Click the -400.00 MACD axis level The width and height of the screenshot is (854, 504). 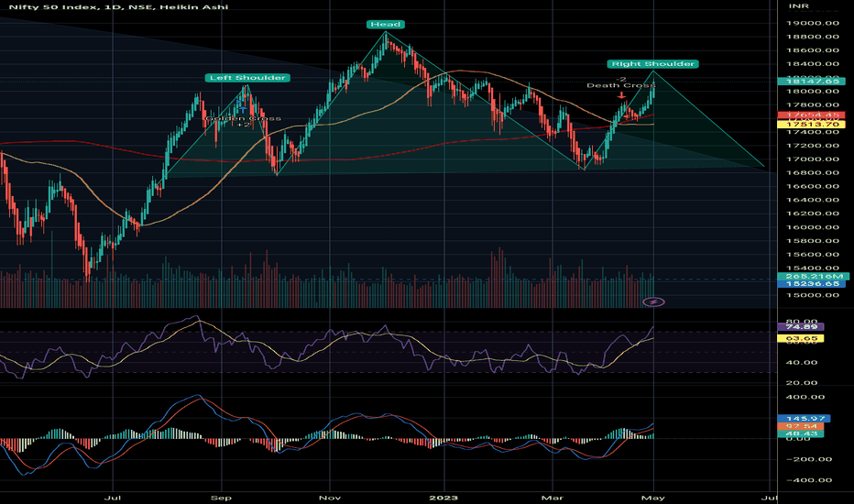click(809, 480)
